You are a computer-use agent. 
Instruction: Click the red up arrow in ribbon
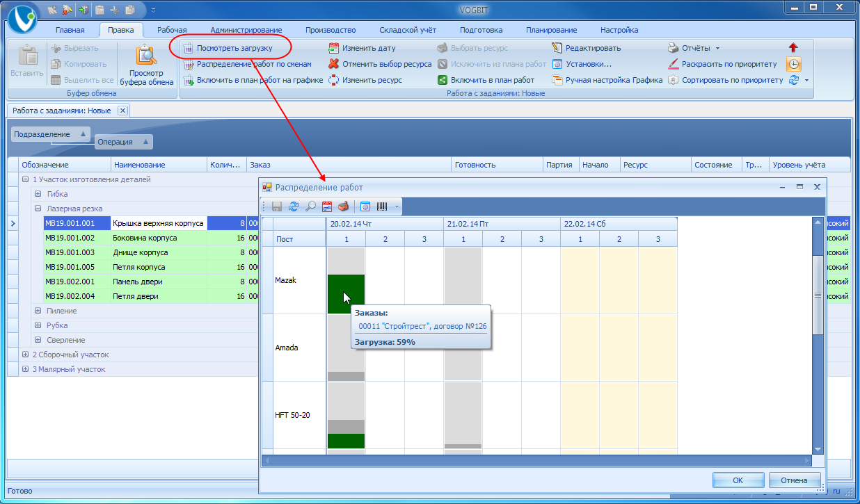coord(793,48)
